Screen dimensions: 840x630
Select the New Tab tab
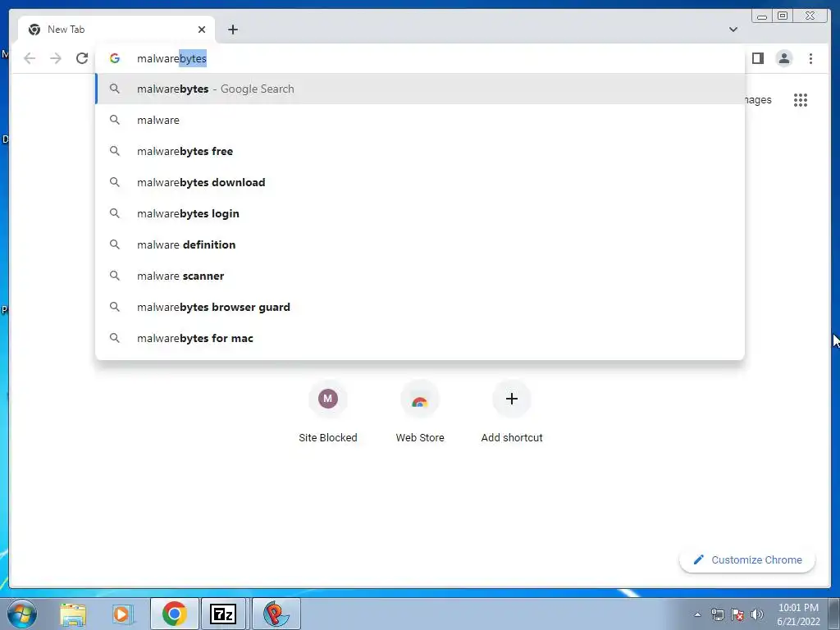(116, 30)
